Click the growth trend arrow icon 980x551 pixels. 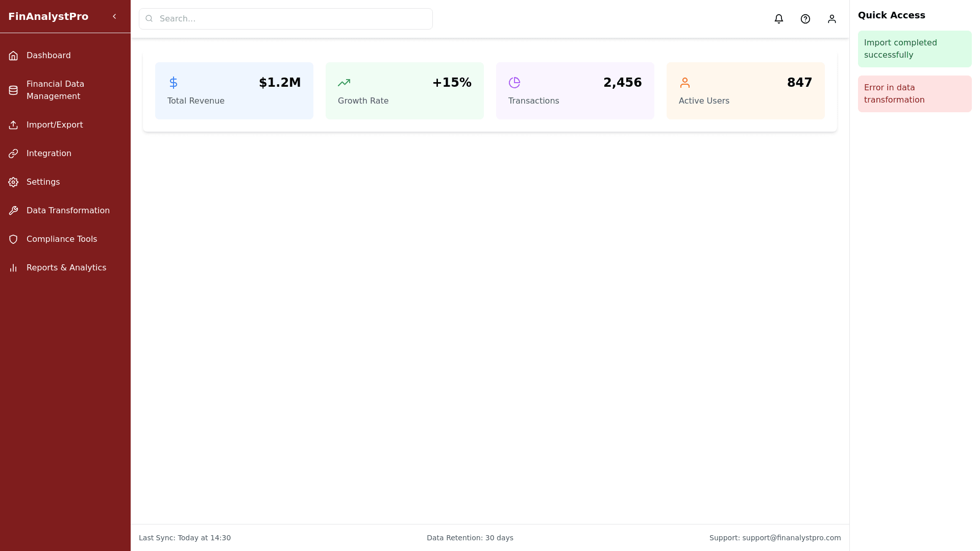pos(344,82)
